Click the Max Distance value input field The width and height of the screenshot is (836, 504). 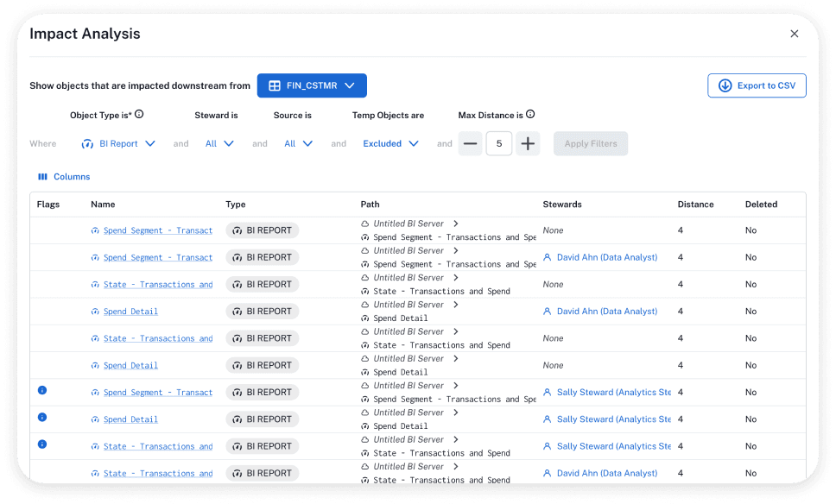[x=499, y=143]
